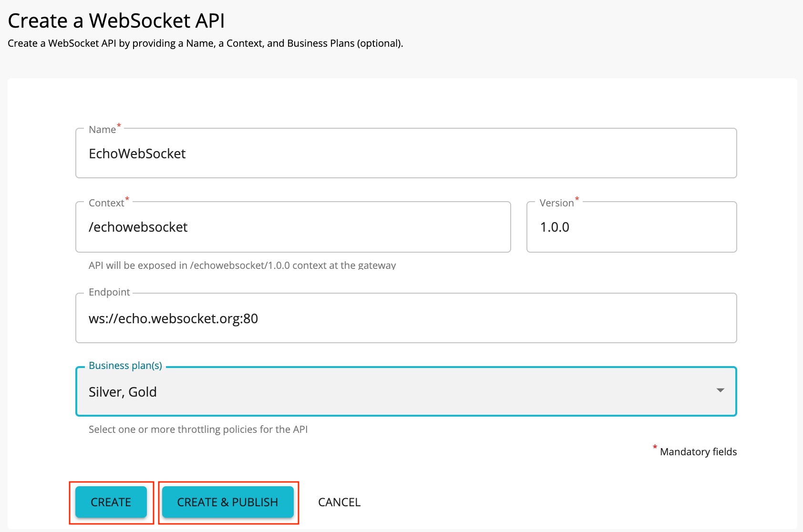Viewport: 803px width, 532px height.
Task: Click the CANCEL option
Action: (339, 502)
